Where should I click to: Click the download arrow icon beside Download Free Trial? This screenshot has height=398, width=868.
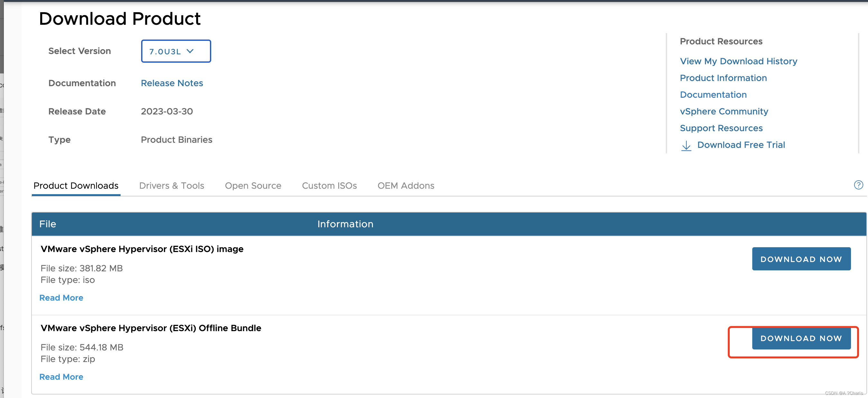686,146
